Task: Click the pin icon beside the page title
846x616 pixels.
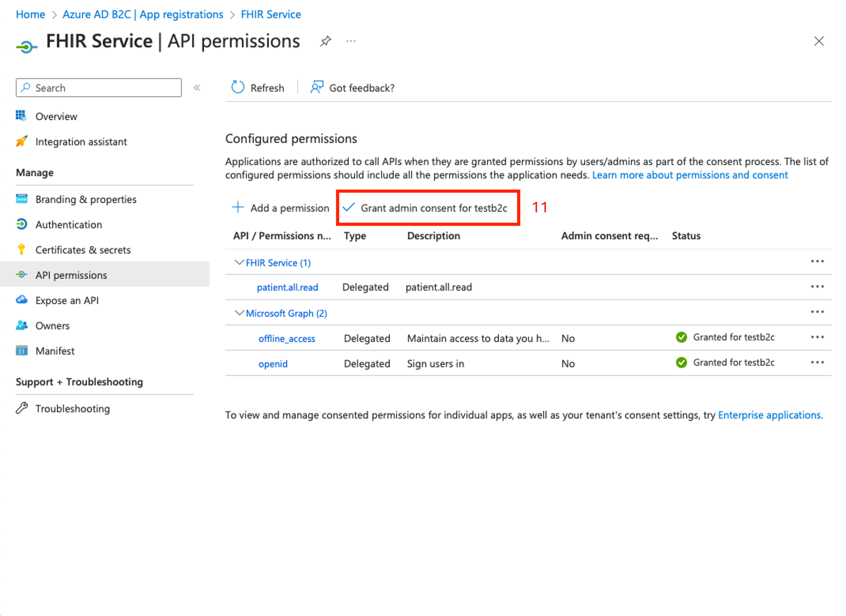Action: (325, 41)
